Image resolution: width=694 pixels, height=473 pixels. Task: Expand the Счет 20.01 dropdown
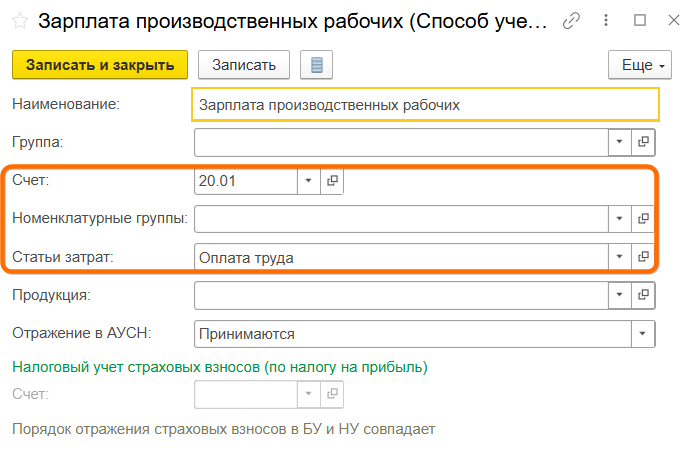click(308, 181)
